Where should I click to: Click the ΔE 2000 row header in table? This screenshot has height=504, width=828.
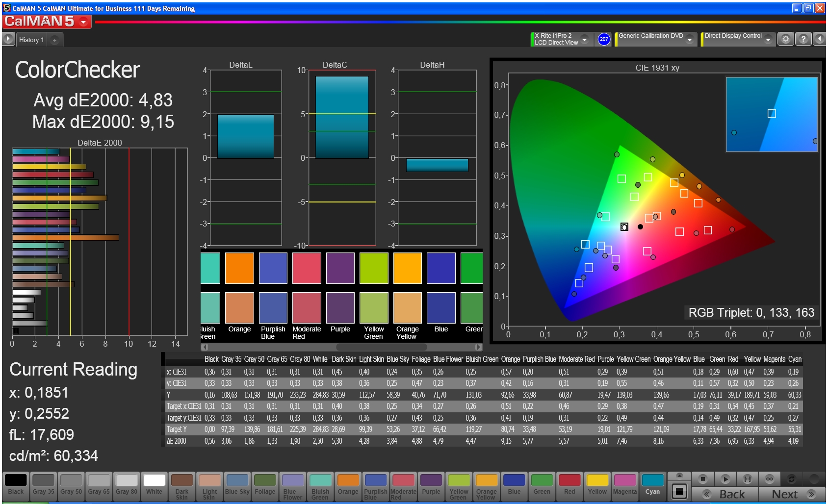177,441
